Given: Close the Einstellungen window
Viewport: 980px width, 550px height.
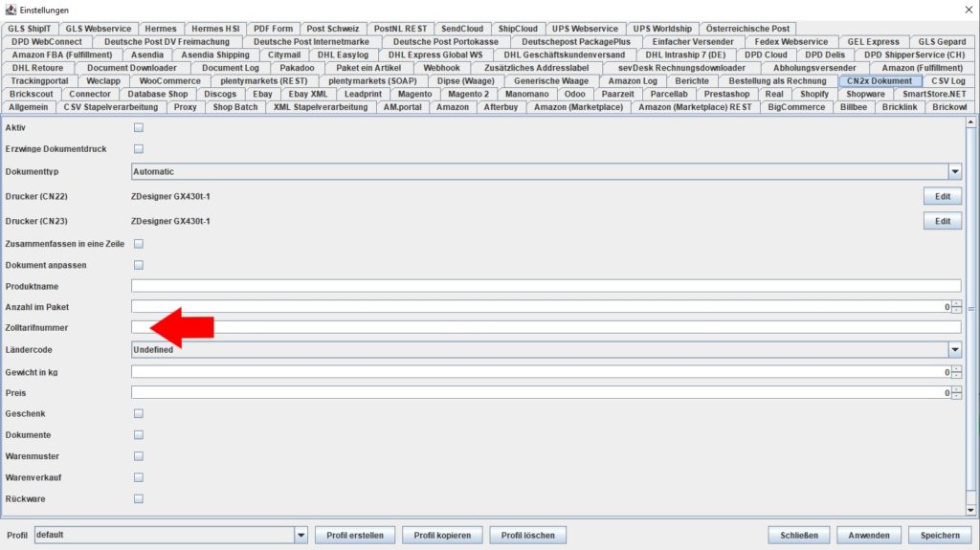Looking at the screenshot, I should (969, 10).
